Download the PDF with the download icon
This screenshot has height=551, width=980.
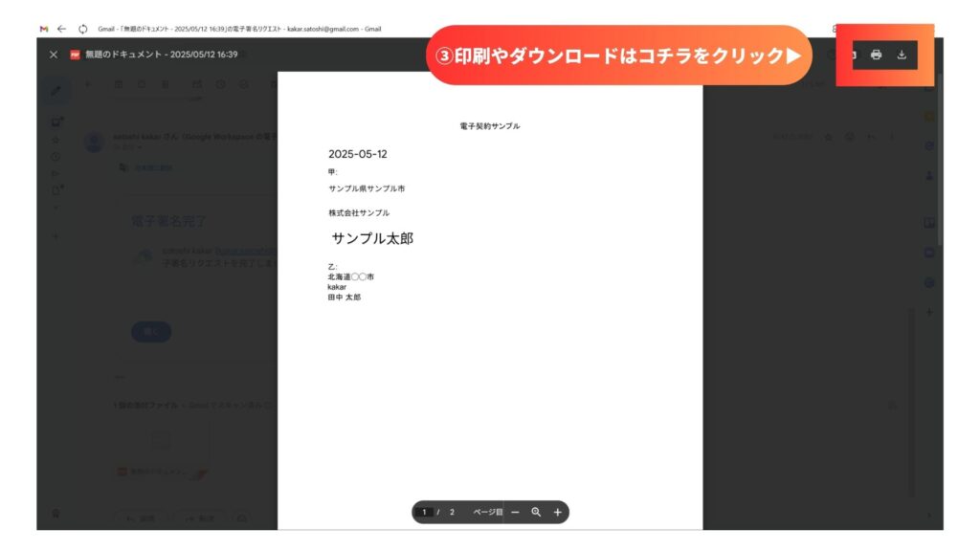902,55
